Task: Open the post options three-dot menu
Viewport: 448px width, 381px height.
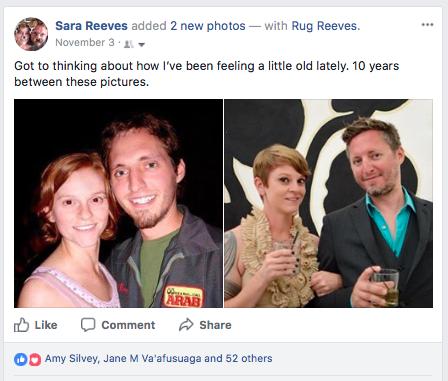Action: click(x=427, y=25)
